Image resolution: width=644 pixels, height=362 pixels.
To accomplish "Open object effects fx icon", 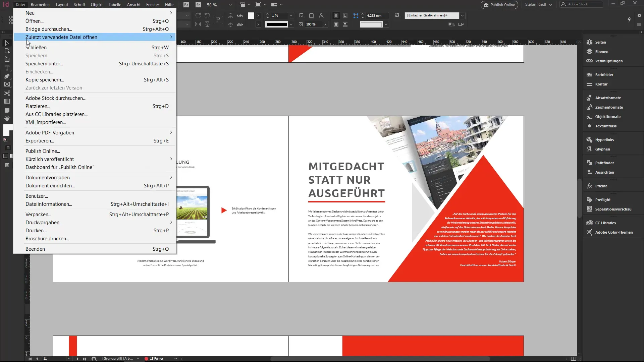I will pyautogui.click(x=321, y=15).
